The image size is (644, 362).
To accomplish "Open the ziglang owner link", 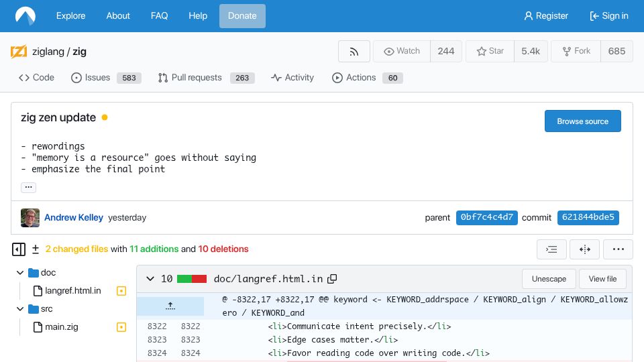I will pyautogui.click(x=48, y=52).
